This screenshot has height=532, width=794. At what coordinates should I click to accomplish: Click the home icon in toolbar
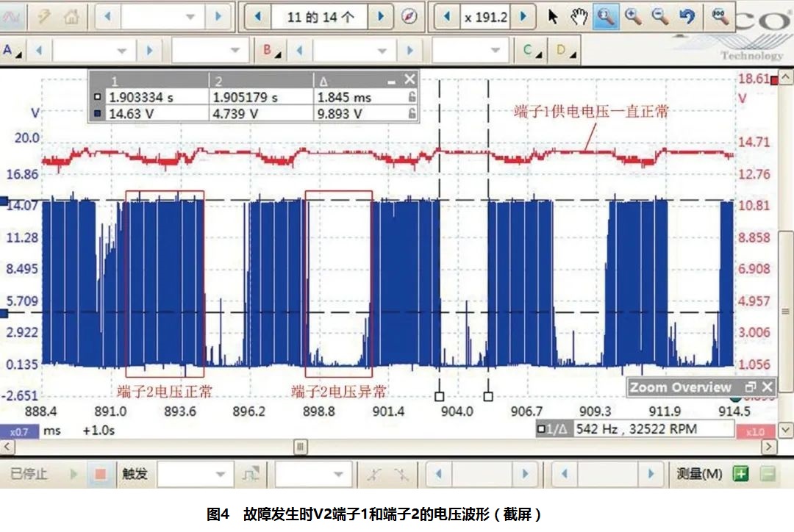coord(71,17)
